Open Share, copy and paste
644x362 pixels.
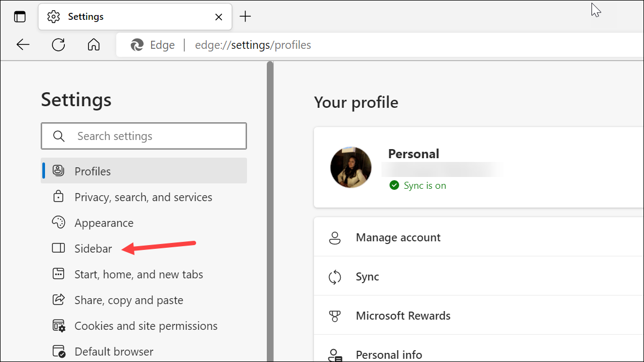(144, 300)
